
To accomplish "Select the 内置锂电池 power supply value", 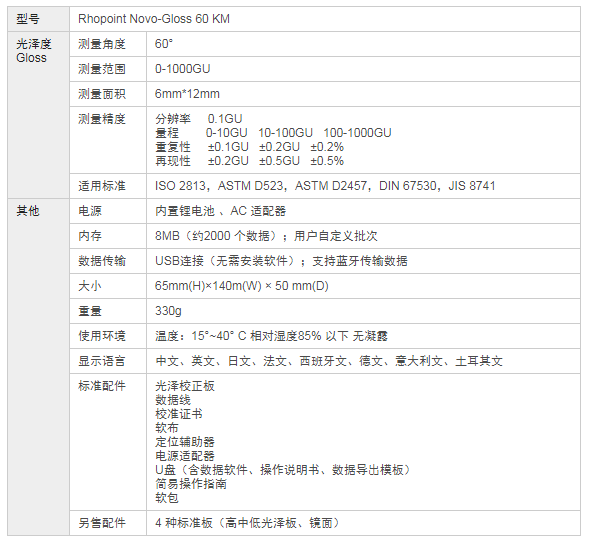I will (x=220, y=211).
